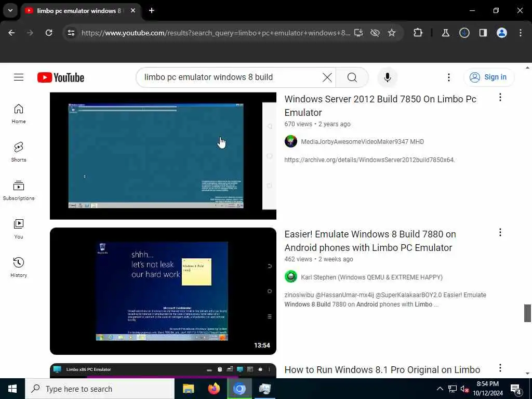Click the zinosiwibu description snippet
The height and width of the screenshot is (399, 532).
[385, 300]
